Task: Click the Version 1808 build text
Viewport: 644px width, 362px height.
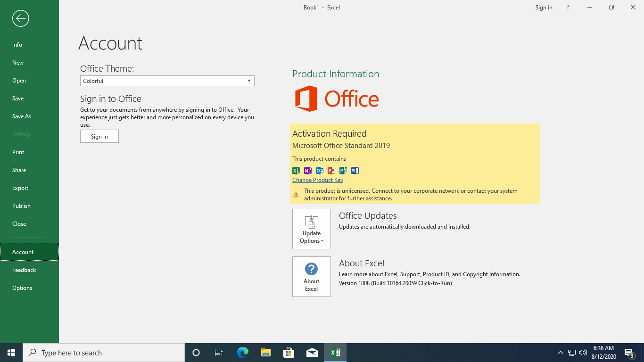Action: click(396, 283)
